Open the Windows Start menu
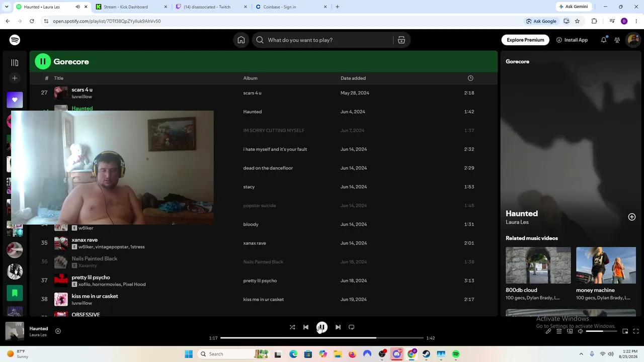Image resolution: width=644 pixels, height=362 pixels. pos(189,354)
